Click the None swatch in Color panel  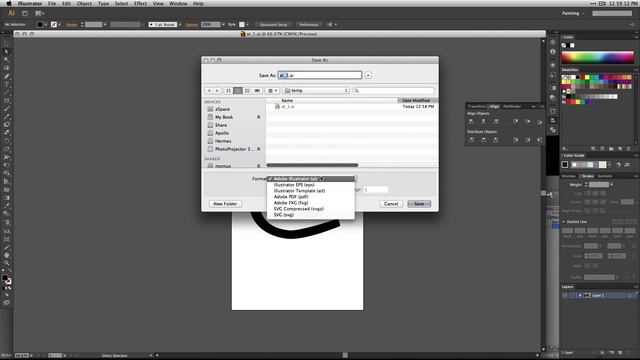[x=564, y=45]
